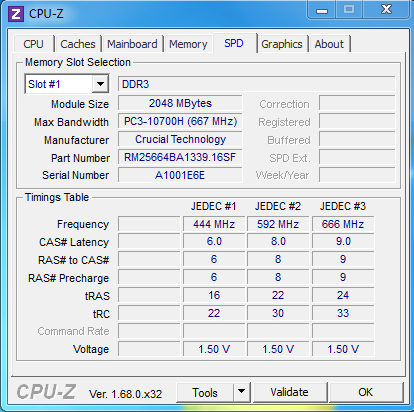Open the Caches tab
The image size is (414, 412).
tap(78, 44)
